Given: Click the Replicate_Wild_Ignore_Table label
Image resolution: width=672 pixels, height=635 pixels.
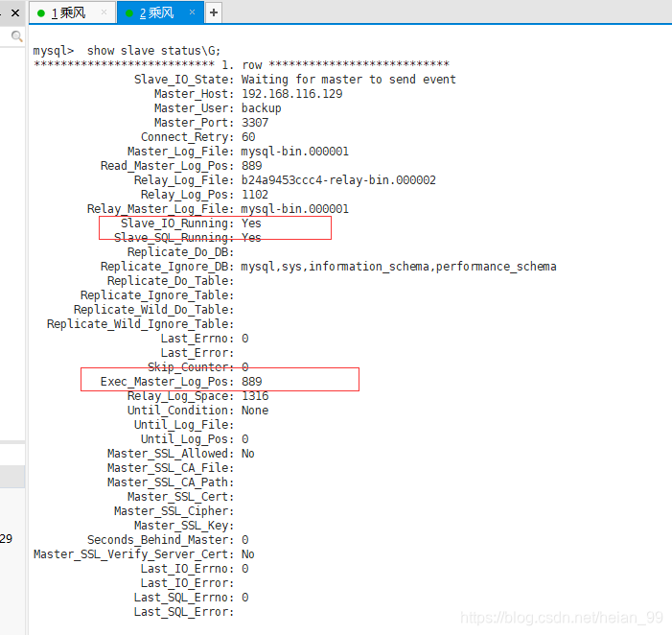Looking at the screenshot, I should click(x=141, y=324).
